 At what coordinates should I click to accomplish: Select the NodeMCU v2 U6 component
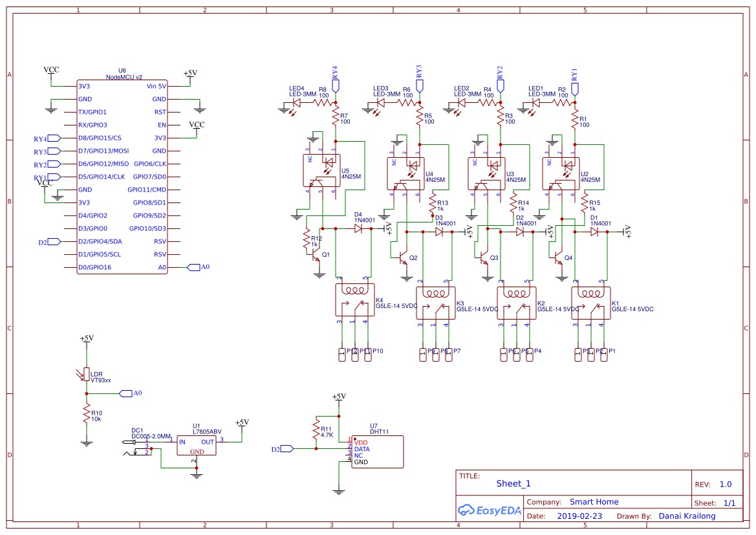pyautogui.click(x=122, y=176)
